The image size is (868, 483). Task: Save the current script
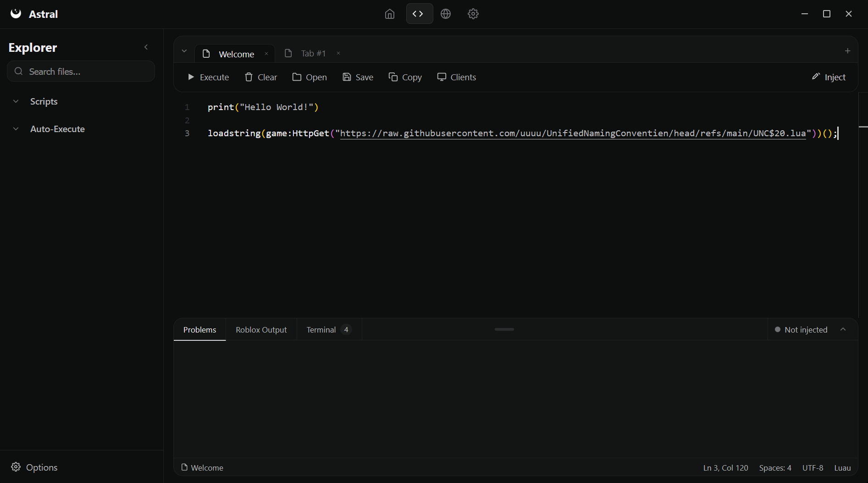coord(358,77)
